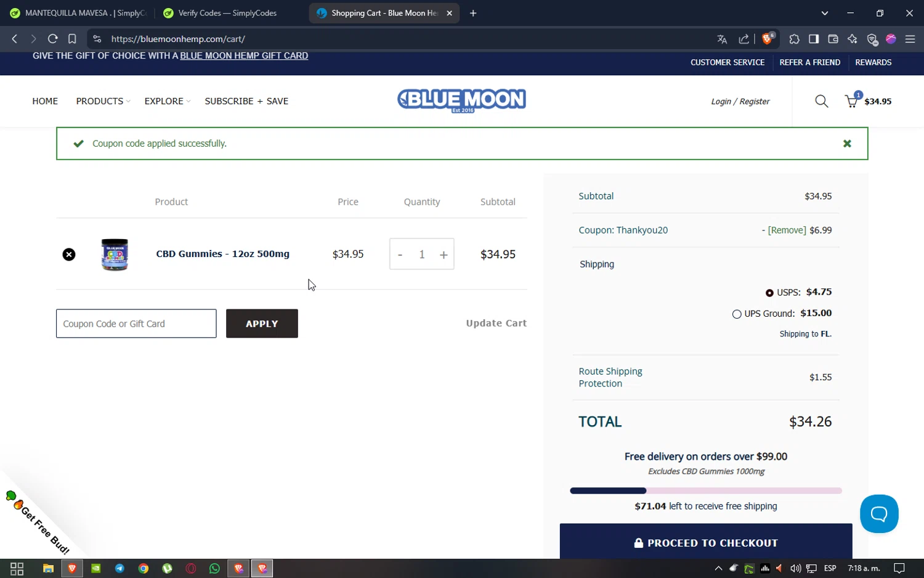
Task: Click the Update Cart button
Action: tap(496, 323)
